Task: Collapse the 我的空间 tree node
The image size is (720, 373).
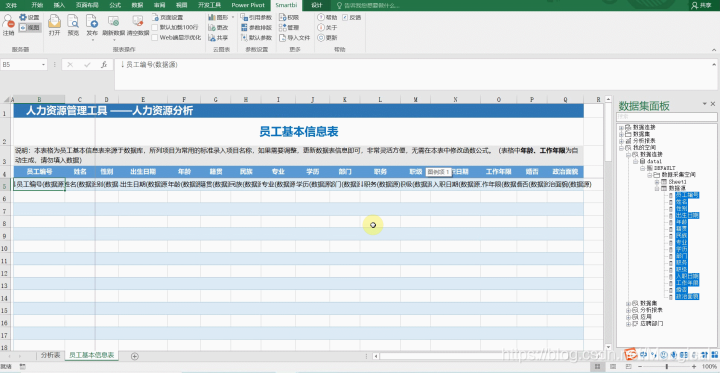Action: coord(621,148)
